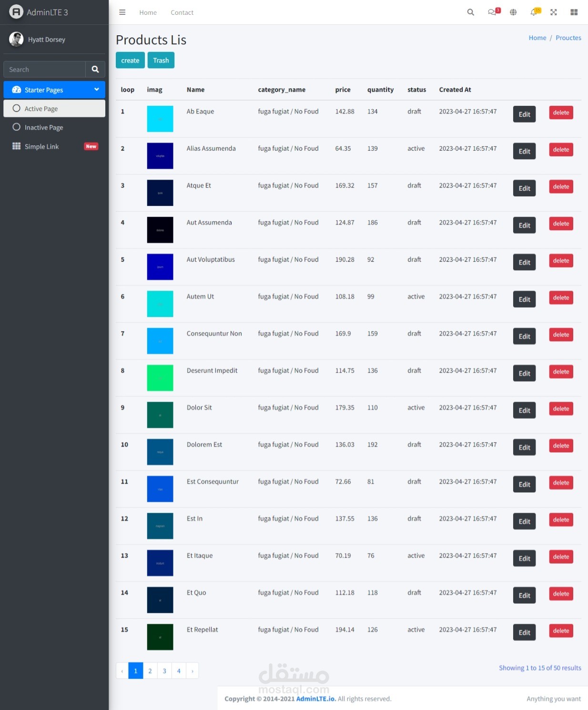Click the green Deserunt Impedit image
Viewport: 588px width, 710px height.
160,378
